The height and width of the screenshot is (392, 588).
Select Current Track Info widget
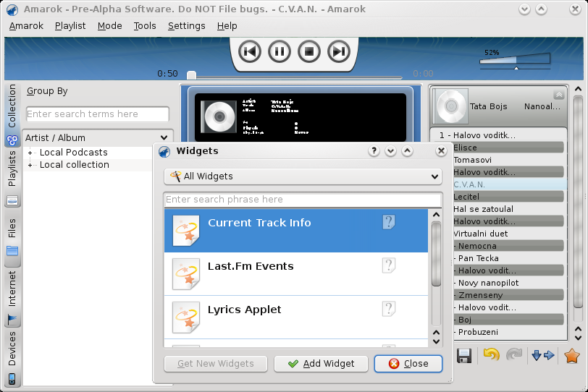tap(296, 231)
